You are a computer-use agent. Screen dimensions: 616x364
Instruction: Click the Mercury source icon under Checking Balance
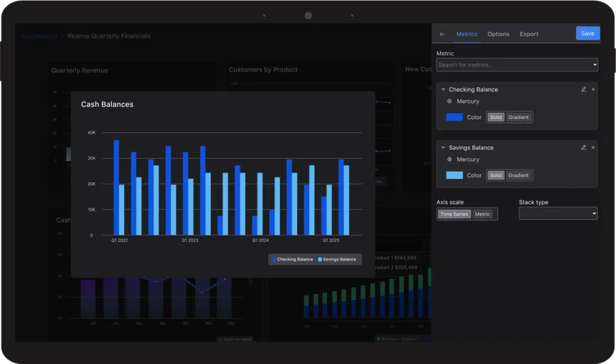(449, 101)
